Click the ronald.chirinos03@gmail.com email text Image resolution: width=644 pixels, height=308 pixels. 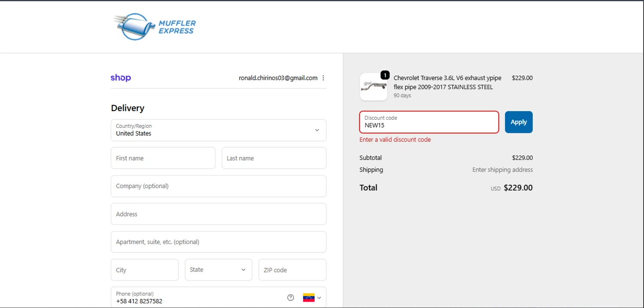coord(278,78)
